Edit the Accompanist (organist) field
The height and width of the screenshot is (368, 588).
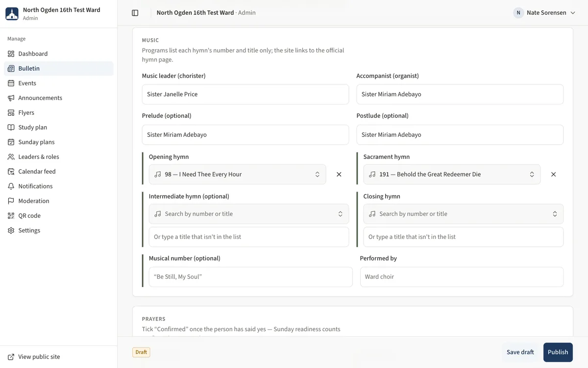click(x=460, y=94)
